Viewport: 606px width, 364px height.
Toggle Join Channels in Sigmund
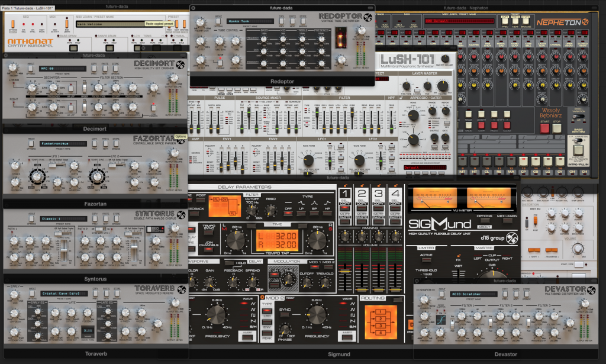click(x=209, y=250)
